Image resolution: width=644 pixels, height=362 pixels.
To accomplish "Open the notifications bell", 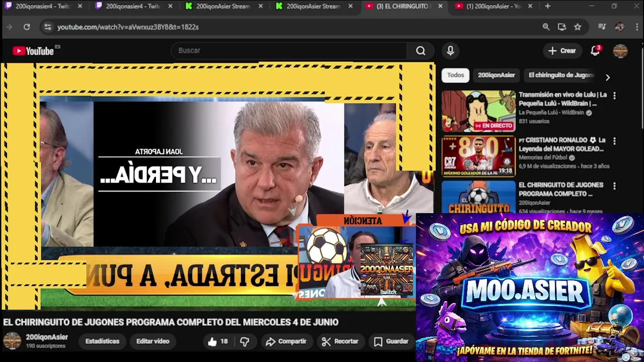I will pyautogui.click(x=595, y=50).
